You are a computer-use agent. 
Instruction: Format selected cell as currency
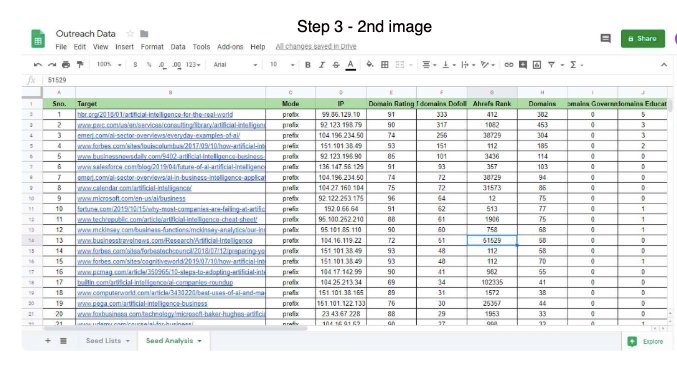[135, 65]
